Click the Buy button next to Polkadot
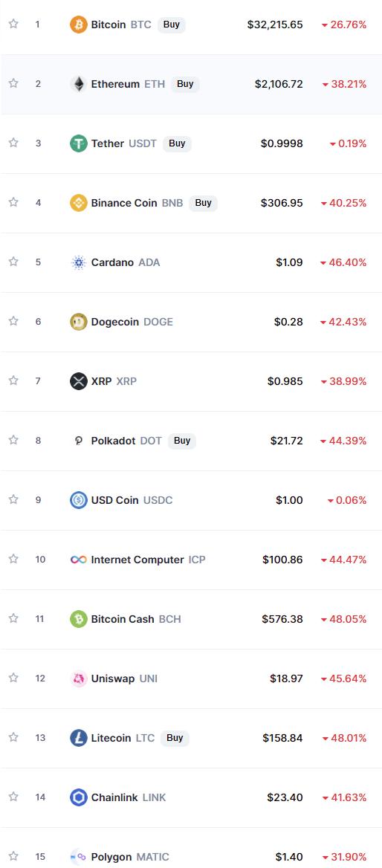The height and width of the screenshot is (868, 382). (182, 441)
